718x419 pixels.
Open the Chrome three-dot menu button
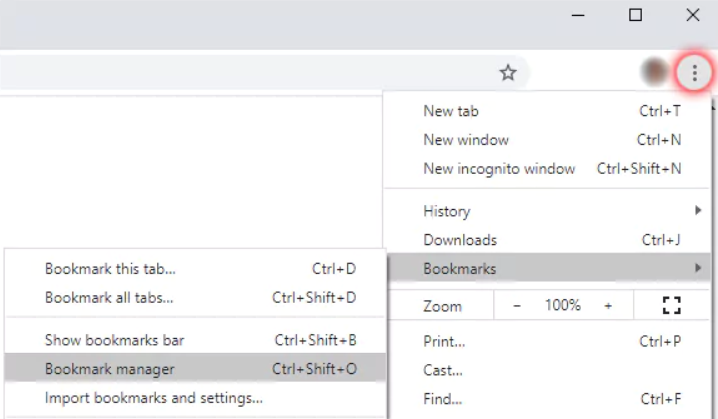click(694, 73)
